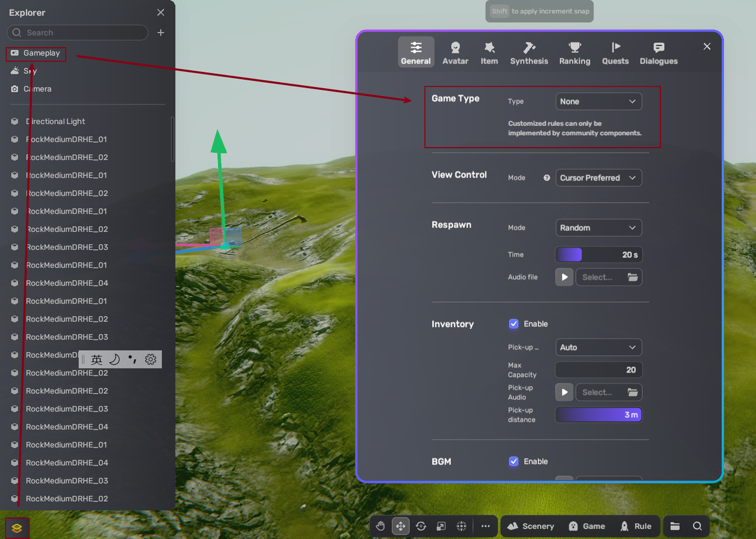The image size is (756, 539).
Task: Click the Rule button
Action: pos(636,526)
